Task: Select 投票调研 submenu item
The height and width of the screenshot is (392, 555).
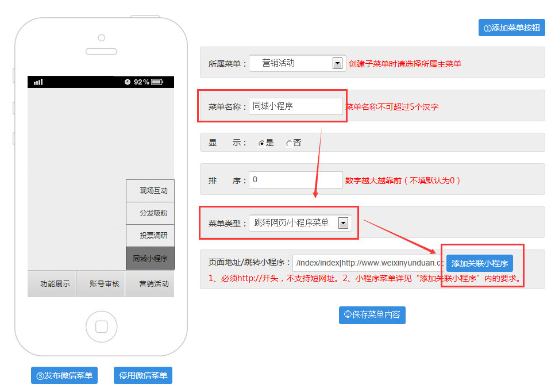Action: (150, 236)
